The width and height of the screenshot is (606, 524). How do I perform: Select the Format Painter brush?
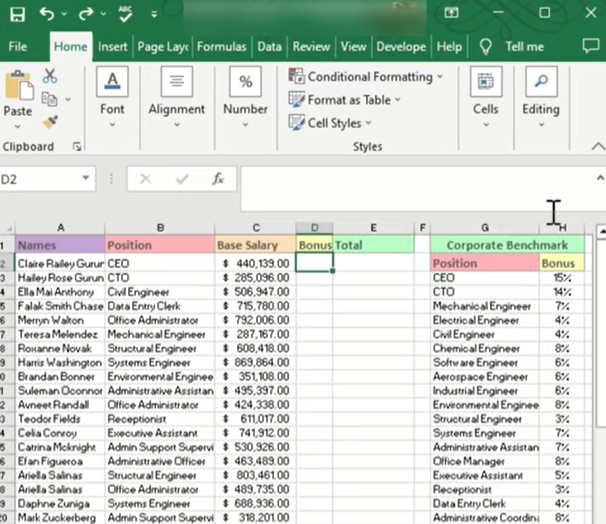click(49, 121)
